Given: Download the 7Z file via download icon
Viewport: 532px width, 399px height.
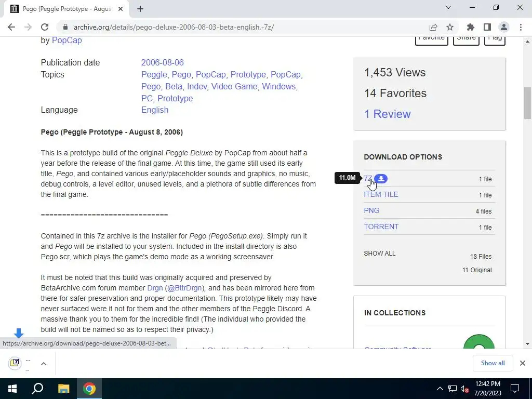Looking at the screenshot, I should [381, 179].
